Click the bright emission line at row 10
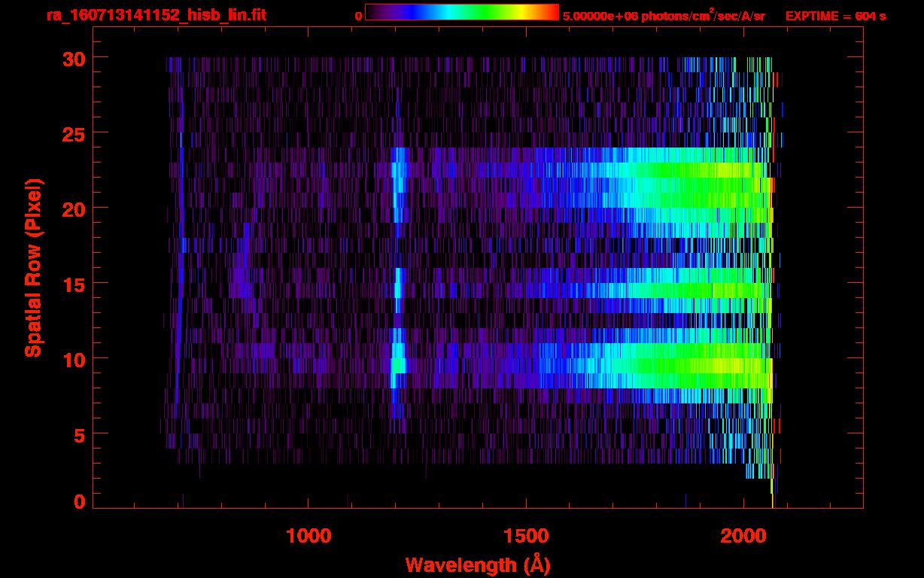The width and height of the screenshot is (924, 578). pyautogui.click(x=398, y=365)
